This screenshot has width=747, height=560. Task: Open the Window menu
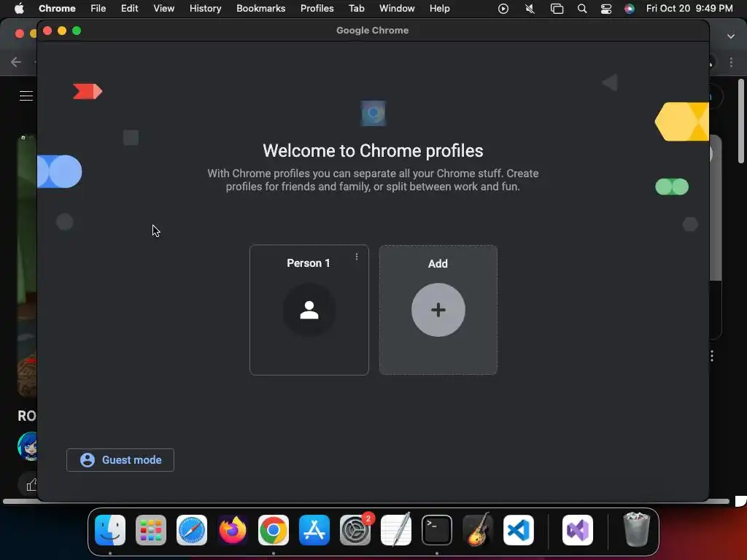(397, 8)
